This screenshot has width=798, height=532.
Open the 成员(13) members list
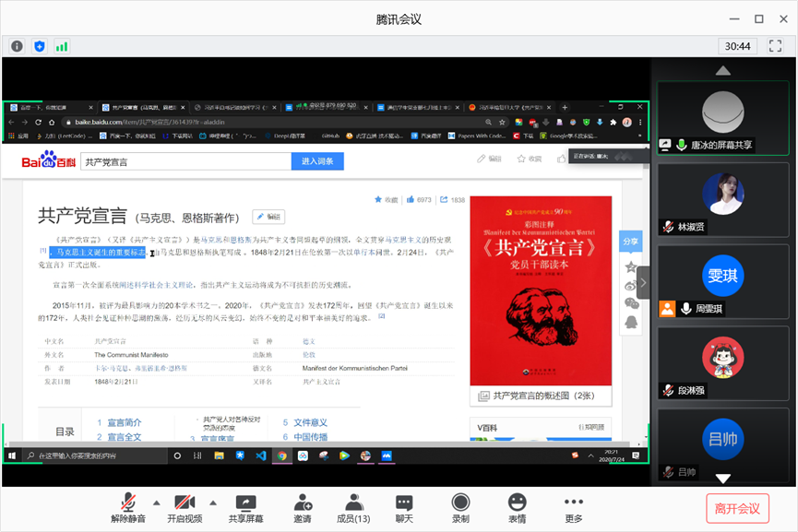click(x=353, y=507)
